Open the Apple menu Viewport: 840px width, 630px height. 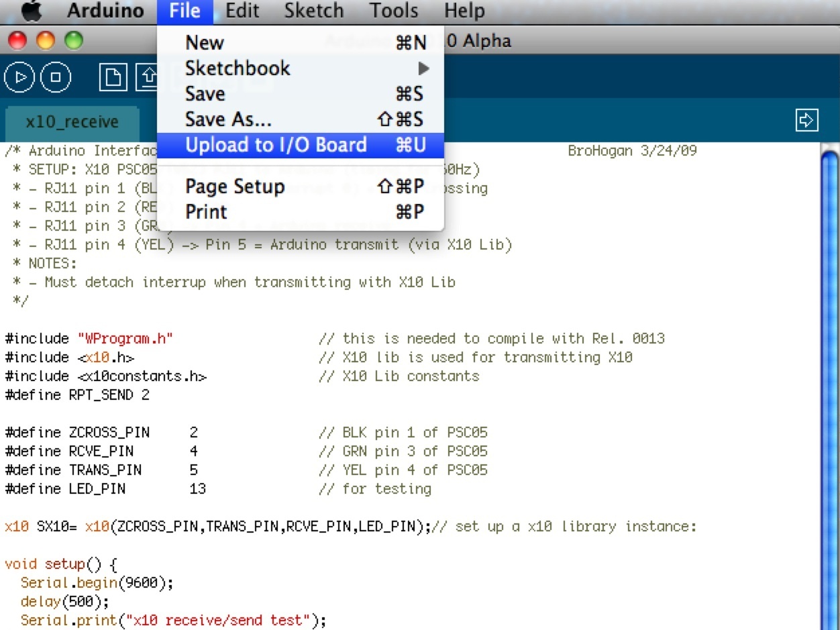click(31, 11)
